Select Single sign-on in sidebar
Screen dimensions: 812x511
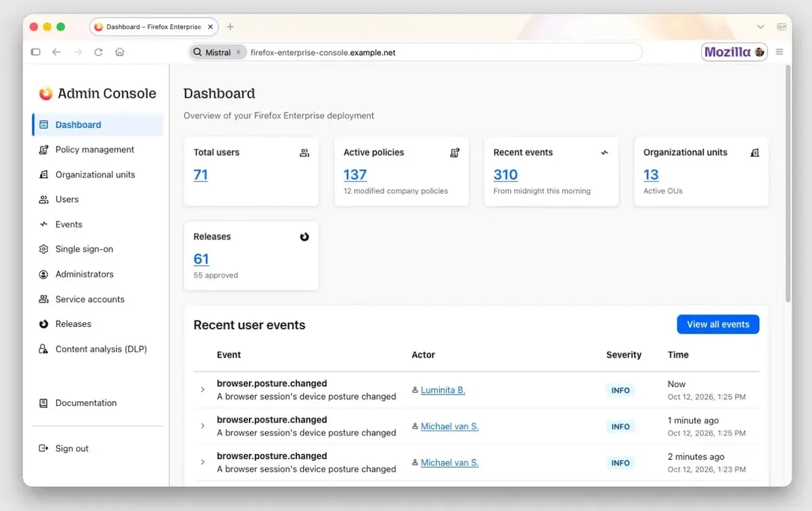click(98, 249)
